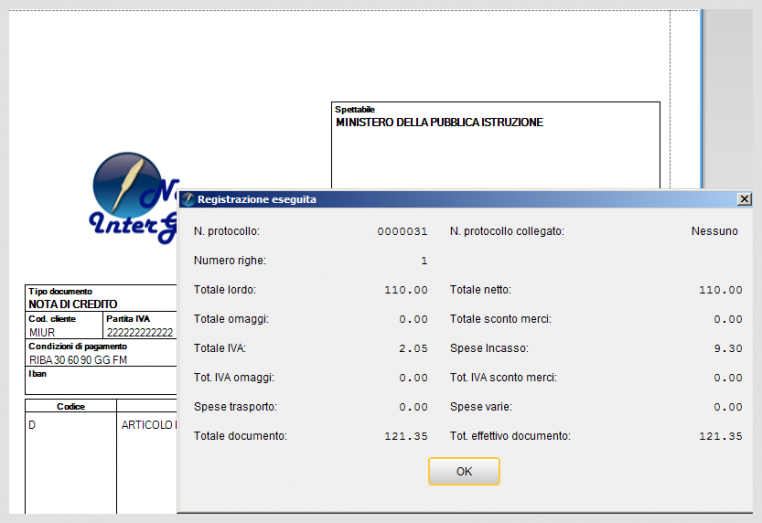Click the Totale omaggi label
This screenshot has height=523, width=762.
pyautogui.click(x=231, y=319)
